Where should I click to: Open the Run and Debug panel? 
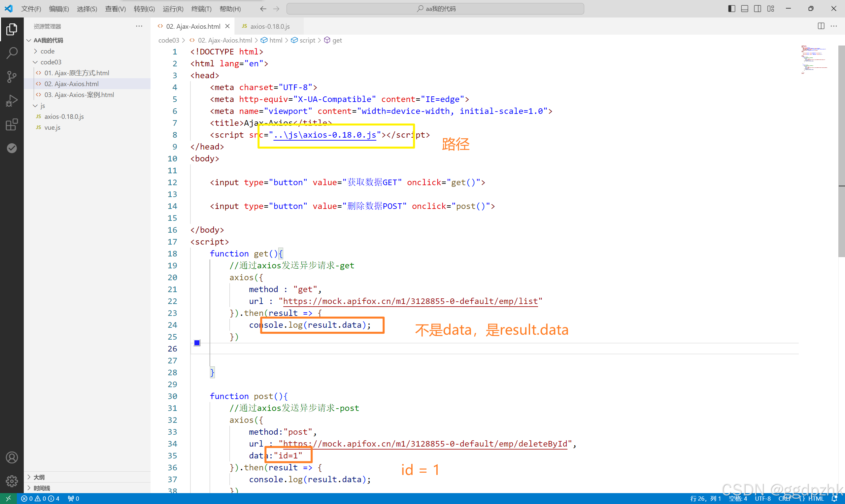pyautogui.click(x=12, y=101)
